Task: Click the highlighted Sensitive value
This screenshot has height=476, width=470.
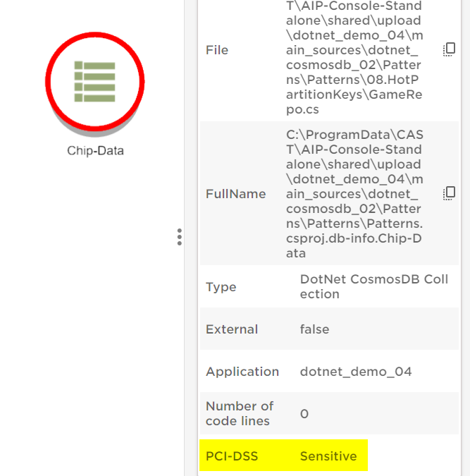Action: pos(328,456)
